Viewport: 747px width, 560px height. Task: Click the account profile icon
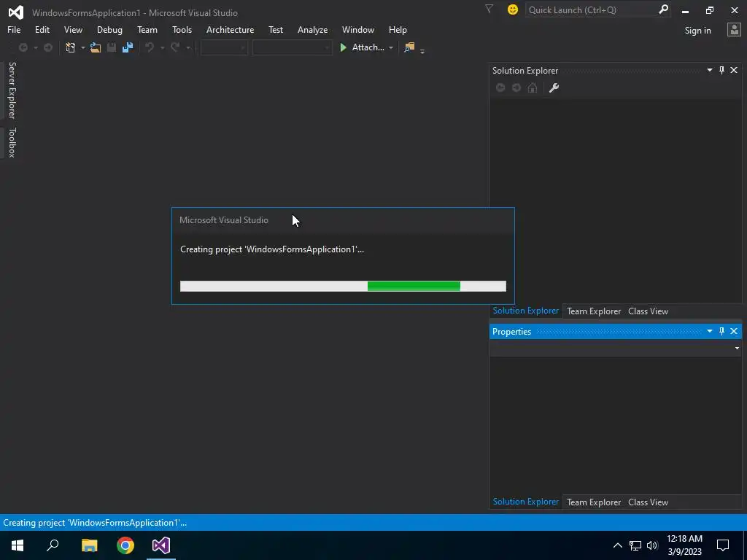pyautogui.click(x=734, y=30)
